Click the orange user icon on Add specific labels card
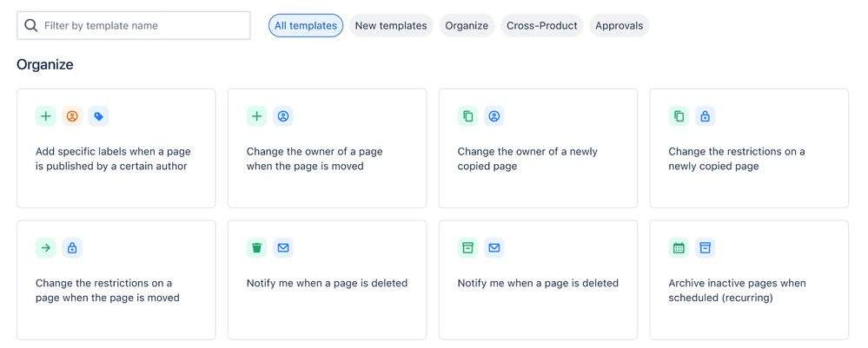 [72, 116]
